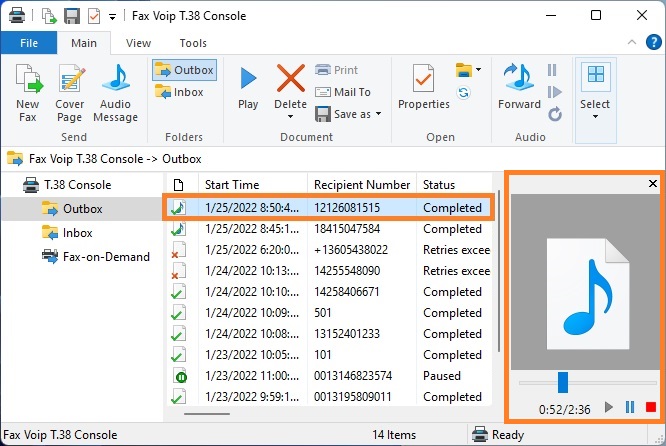Click the preview pane play button
This screenshot has height=446, width=666.
[x=609, y=407]
